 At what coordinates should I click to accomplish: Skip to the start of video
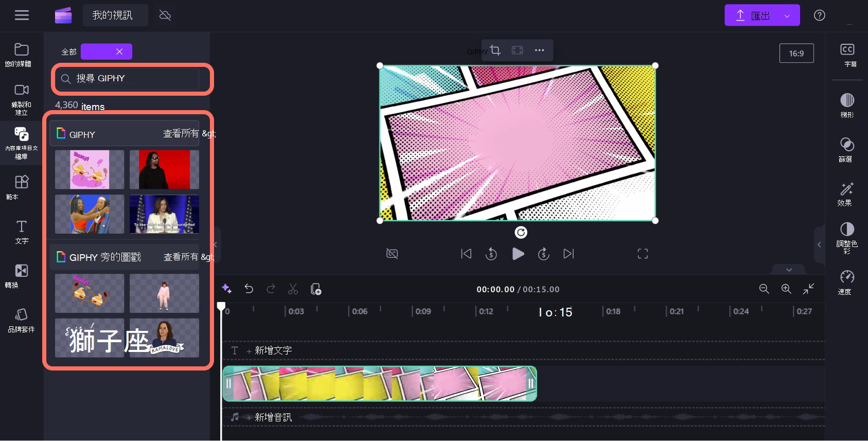pyautogui.click(x=466, y=253)
